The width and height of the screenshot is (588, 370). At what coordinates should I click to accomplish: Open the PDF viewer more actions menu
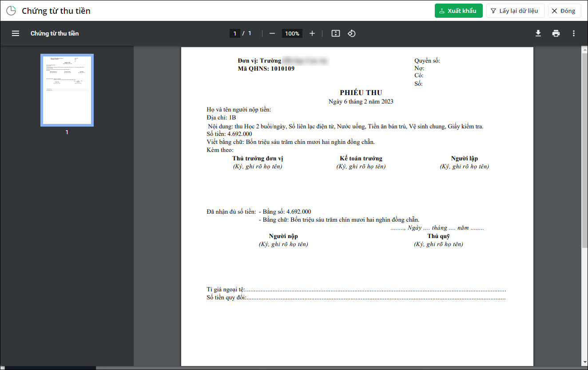point(574,33)
